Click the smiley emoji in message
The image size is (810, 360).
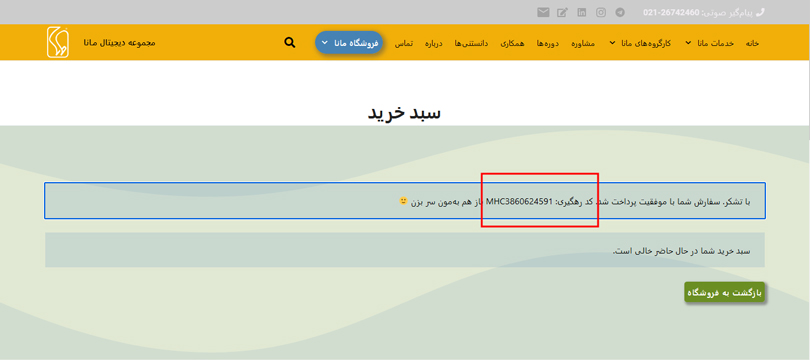(x=403, y=200)
